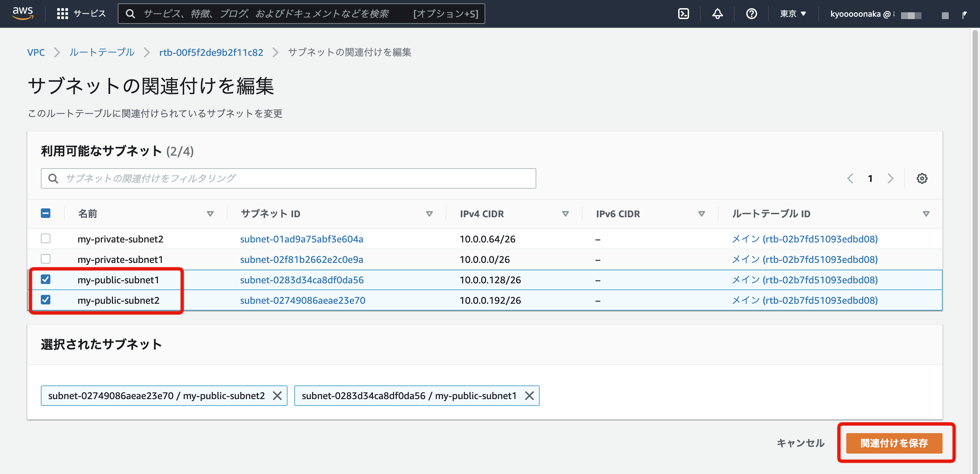Click the my-public-subnet2 name cell
980x474 pixels.
point(118,300)
